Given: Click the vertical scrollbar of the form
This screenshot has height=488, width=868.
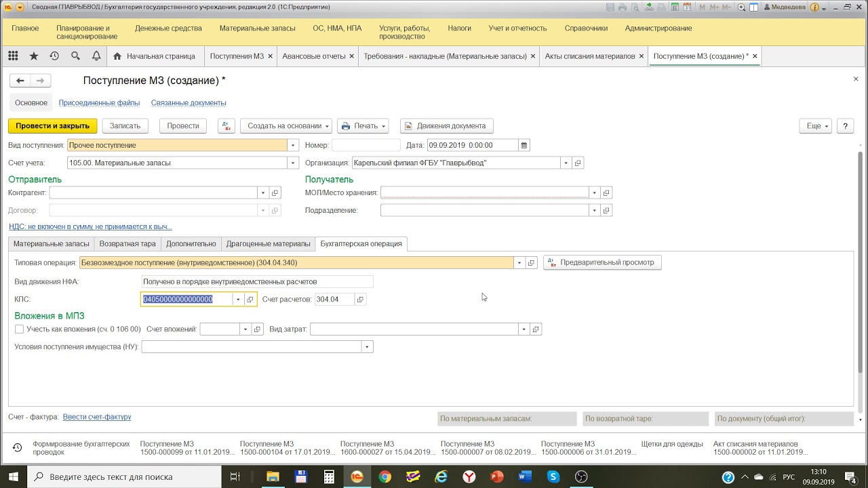Looking at the screenshot, I should [861, 261].
